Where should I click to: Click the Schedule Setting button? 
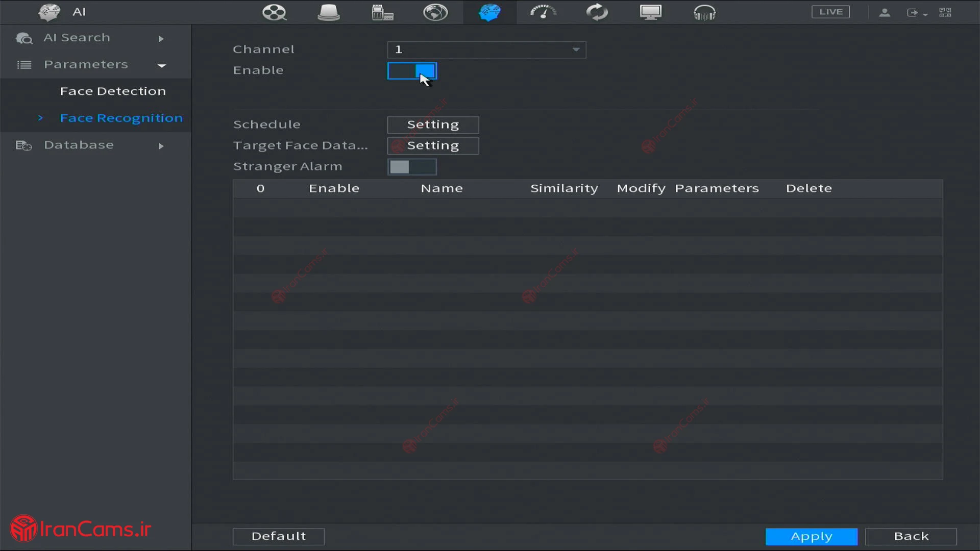(433, 125)
